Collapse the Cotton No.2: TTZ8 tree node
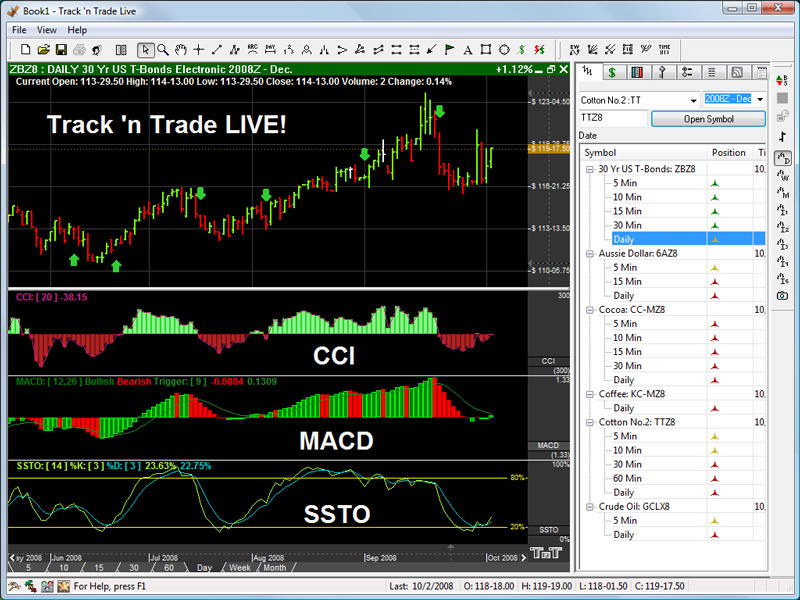Screen dimensions: 800x600 point(589,422)
